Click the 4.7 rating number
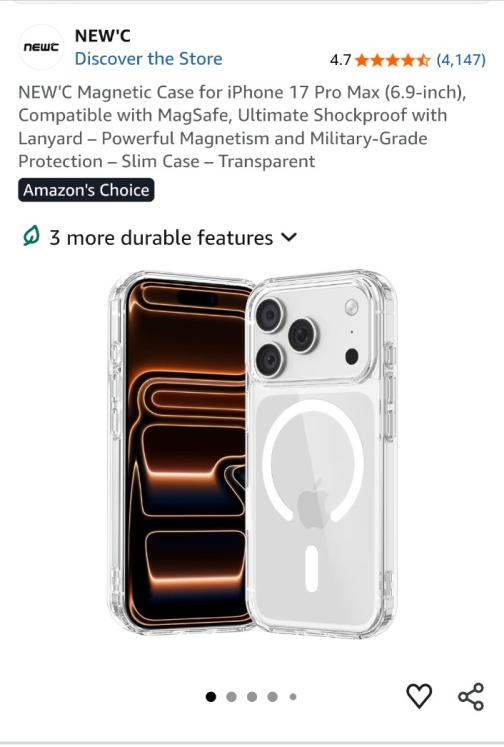 [340, 60]
